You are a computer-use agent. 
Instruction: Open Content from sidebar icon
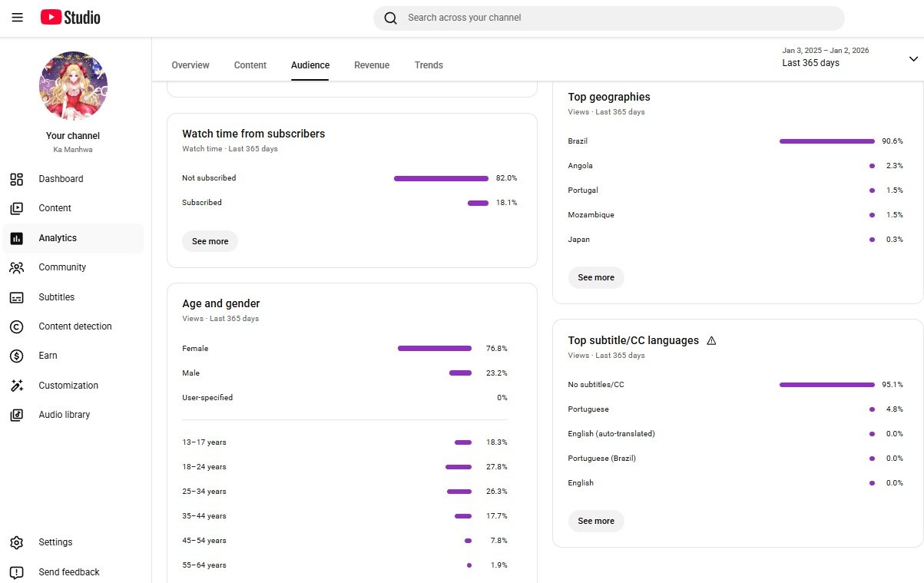[x=17, y=208]
